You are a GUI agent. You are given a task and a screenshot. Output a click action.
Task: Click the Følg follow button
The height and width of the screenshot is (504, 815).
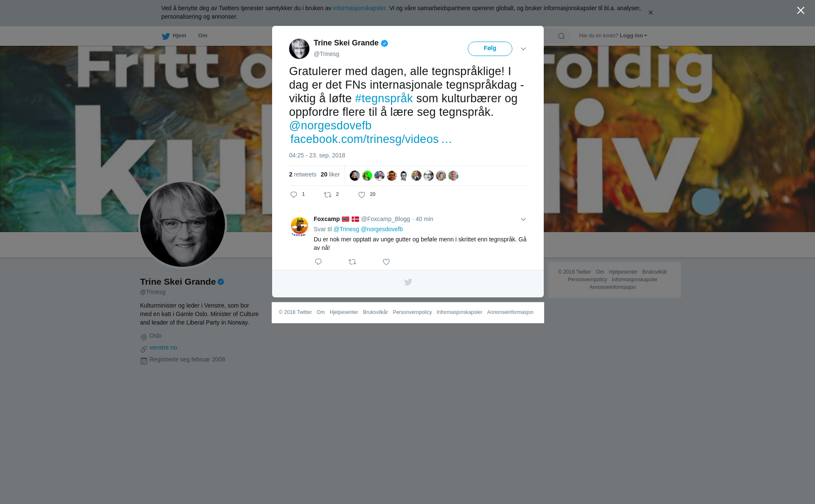point(490,48)
